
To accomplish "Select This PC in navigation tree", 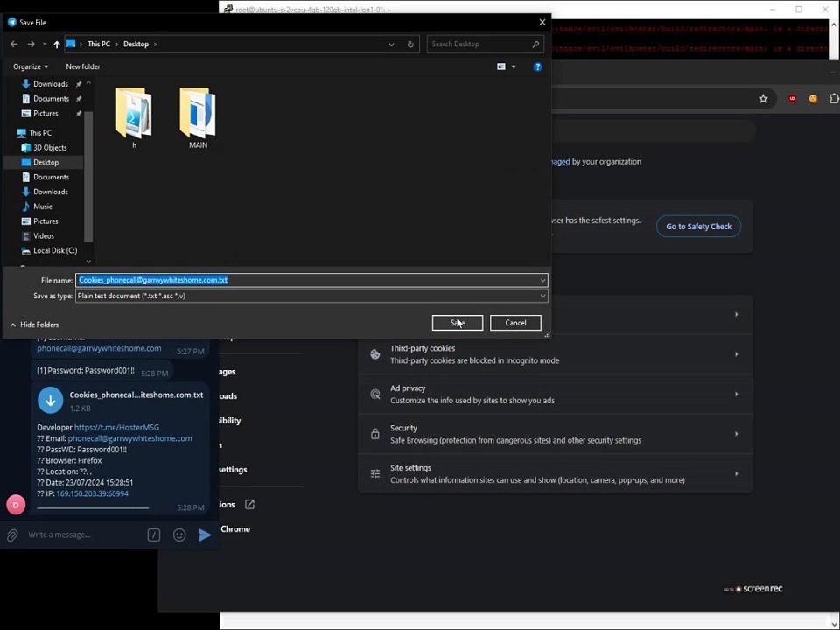I will [40, 132].
